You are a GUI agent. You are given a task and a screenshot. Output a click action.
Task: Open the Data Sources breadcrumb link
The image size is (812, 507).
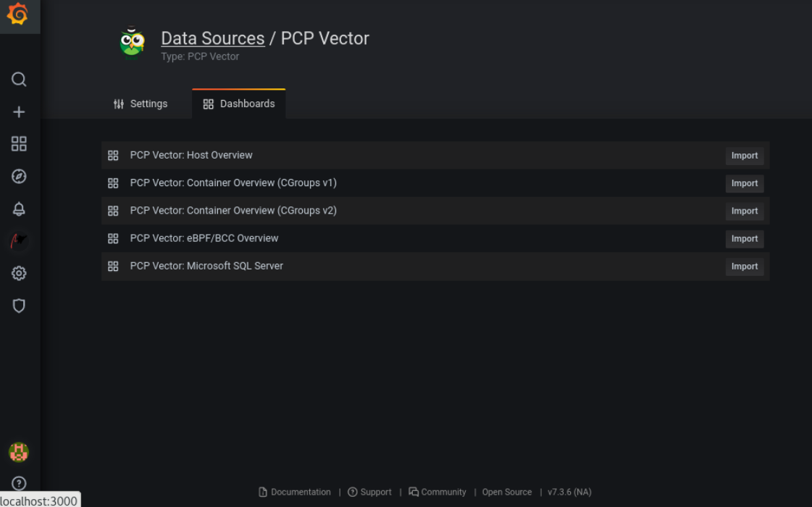pos(212,38)
